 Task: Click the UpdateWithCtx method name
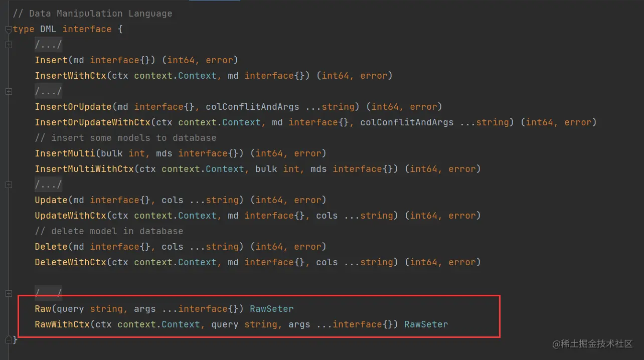pos(70,216)
